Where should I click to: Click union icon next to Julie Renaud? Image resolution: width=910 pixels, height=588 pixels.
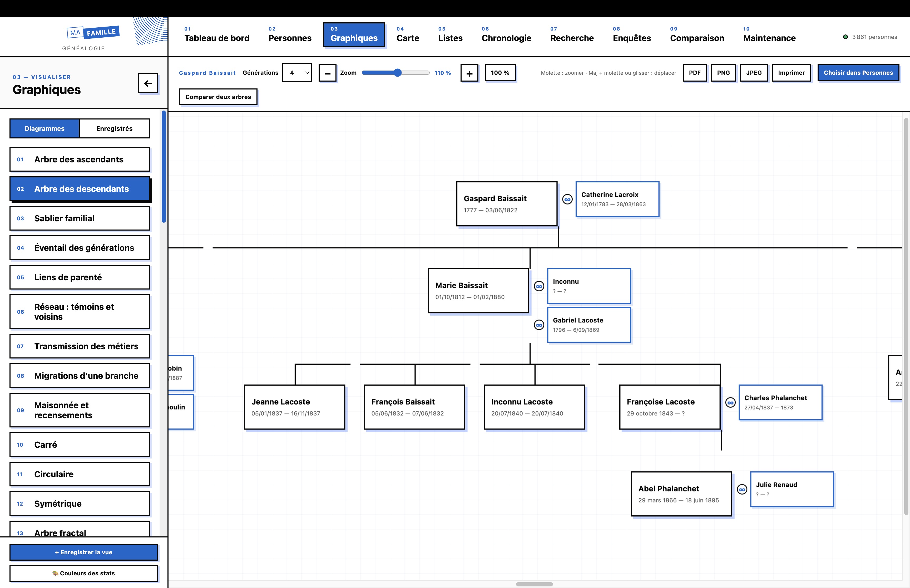point(741,490)
